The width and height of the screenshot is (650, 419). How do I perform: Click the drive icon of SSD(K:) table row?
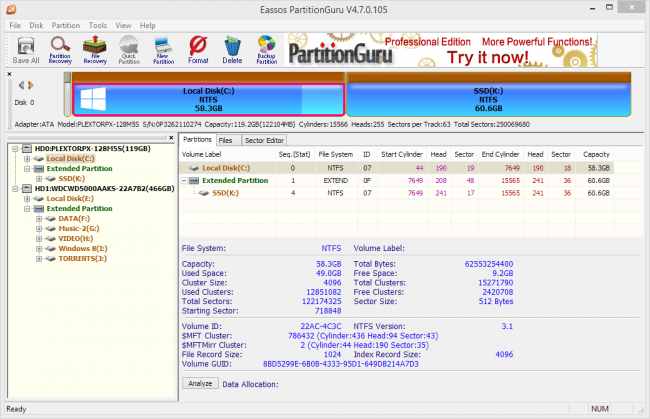(x=204, y=193)
